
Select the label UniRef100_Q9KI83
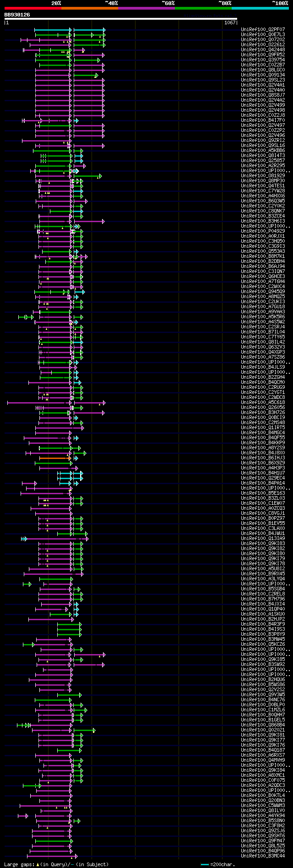263,544
